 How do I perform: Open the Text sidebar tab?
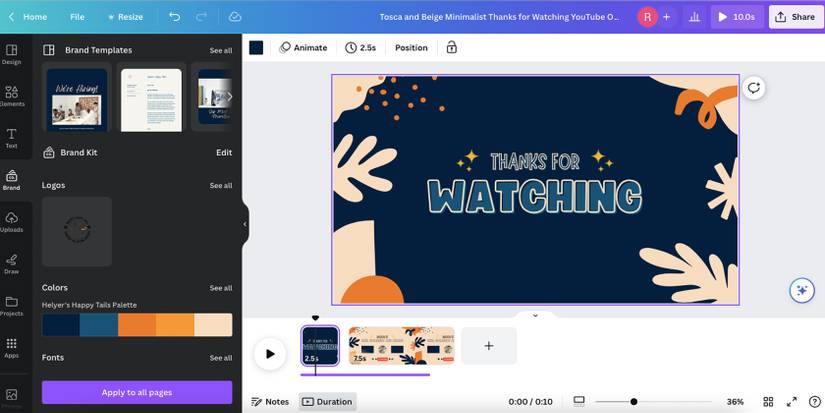tap(11, 138)
